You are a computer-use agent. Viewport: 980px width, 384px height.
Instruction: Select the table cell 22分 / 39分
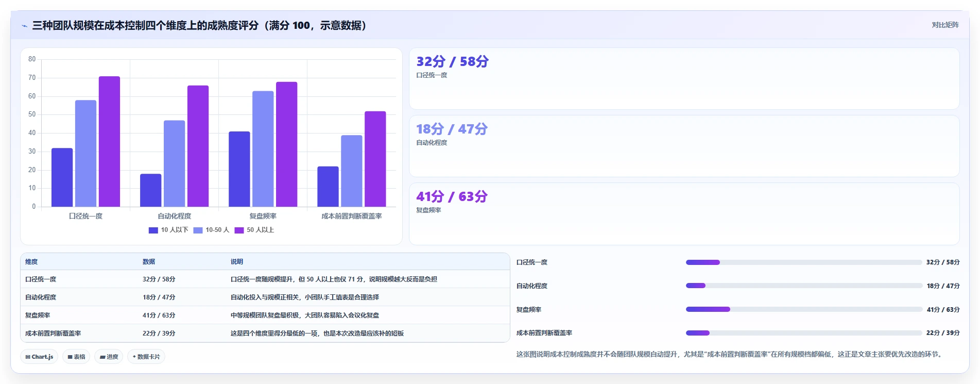click(159, 333)
